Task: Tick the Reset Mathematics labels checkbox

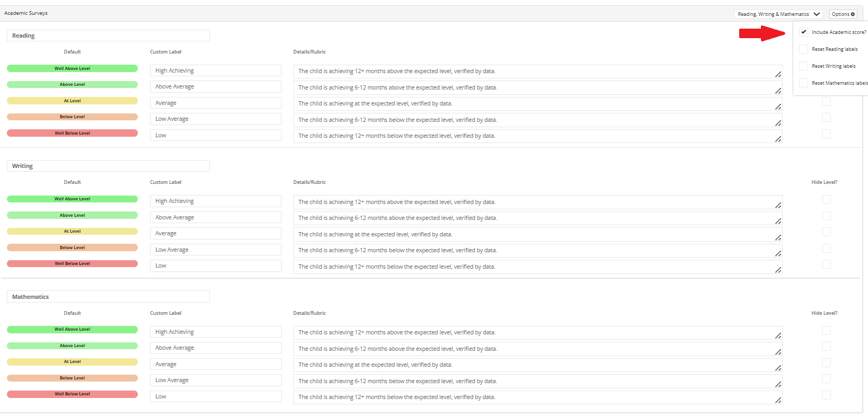Action: tap(804, 83)
